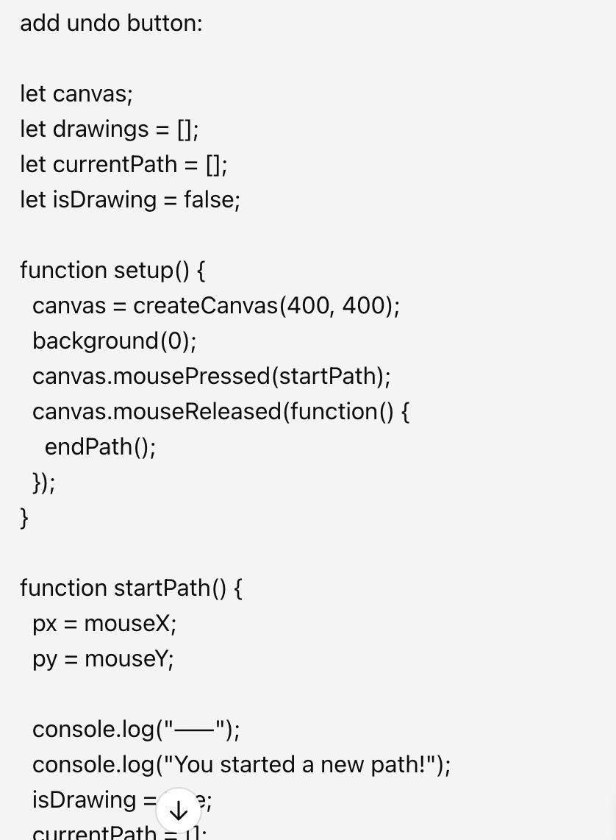Click the 'let isDrawing = false;' line
This screenshot has height=840, width=616.
pyautogui.click(x=130, y=200)
